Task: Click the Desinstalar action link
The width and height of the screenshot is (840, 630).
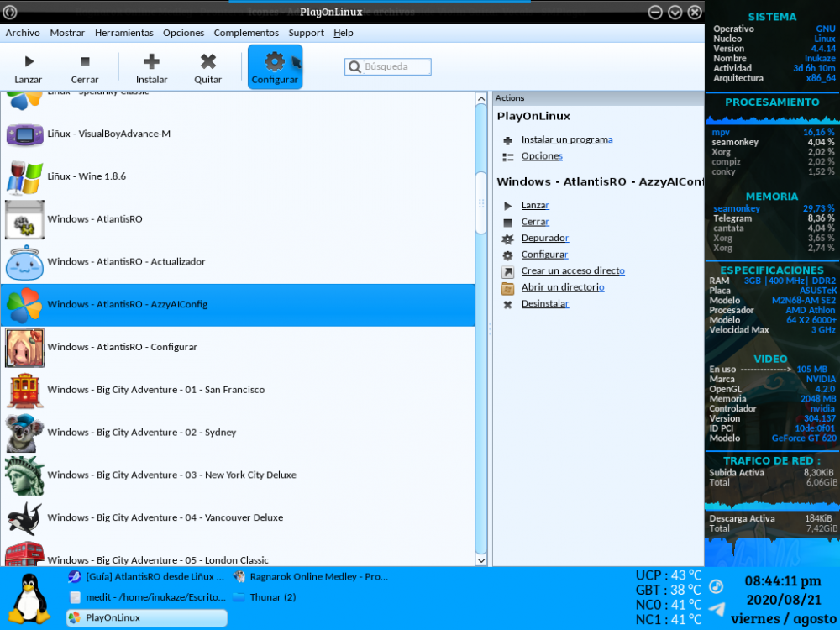Action: 545,304
